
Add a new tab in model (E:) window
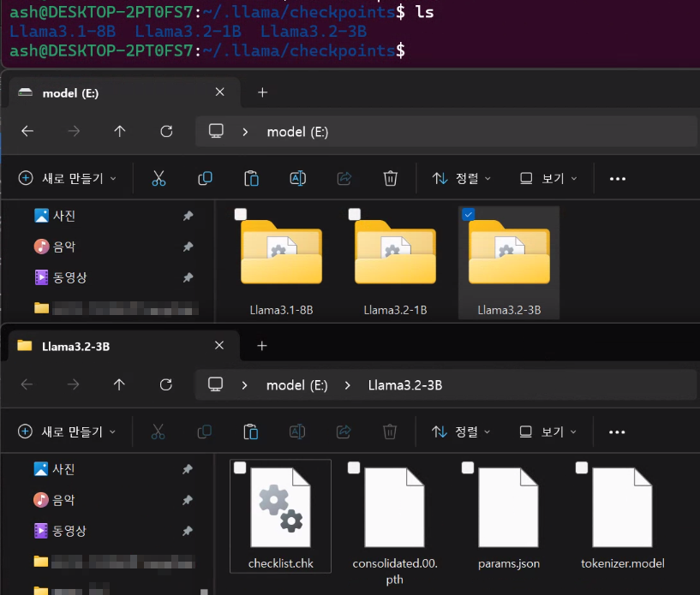click(x=262, y=92)
